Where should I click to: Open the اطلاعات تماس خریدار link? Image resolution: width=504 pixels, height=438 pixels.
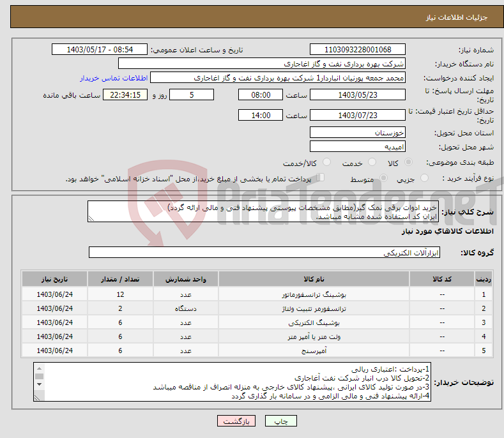point(114,78)
